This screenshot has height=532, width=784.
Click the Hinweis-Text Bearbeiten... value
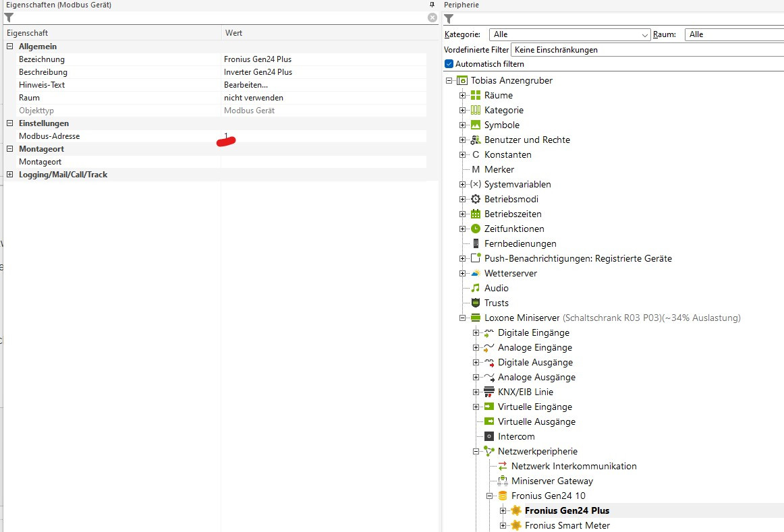[x=246, y=85]
